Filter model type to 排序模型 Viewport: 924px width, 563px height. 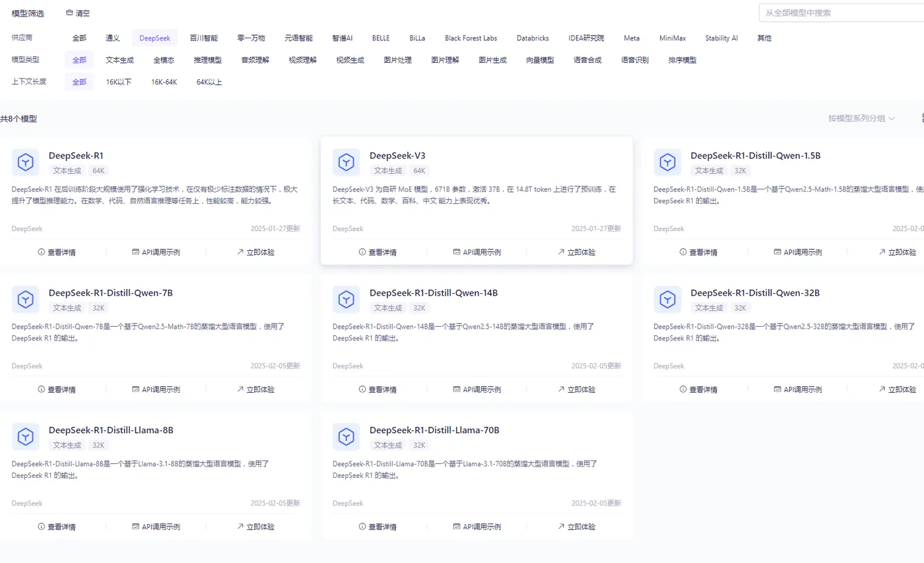(682, 60)
